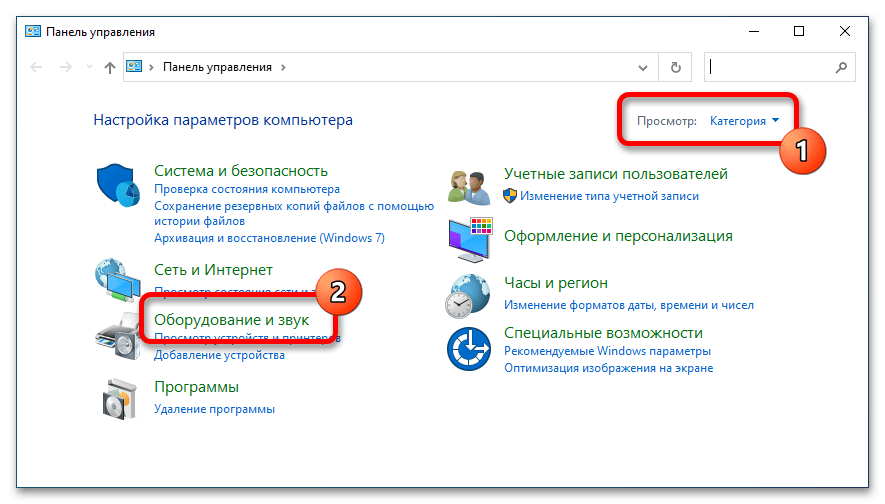This screenshot has width=885, height=504.
Task: Open the User Accounts people icon
Action: [469, 187]
